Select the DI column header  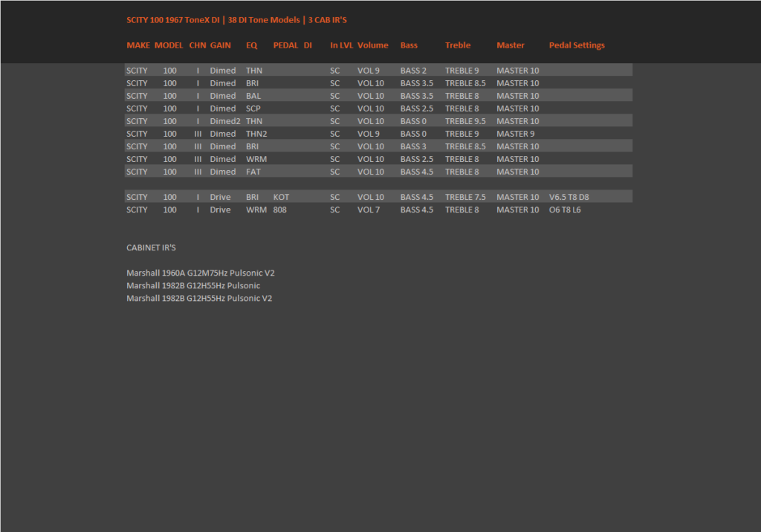(308, 45)
